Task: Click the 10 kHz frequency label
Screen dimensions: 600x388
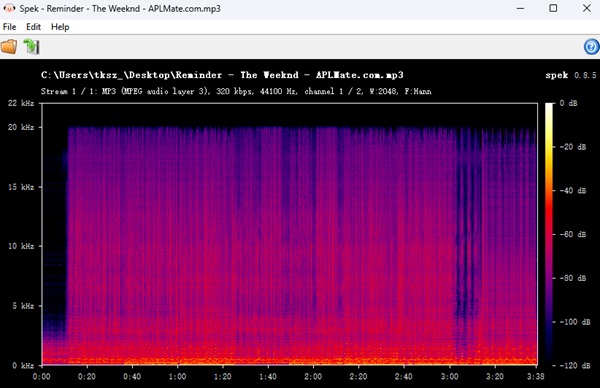Action: click(21, 246)
